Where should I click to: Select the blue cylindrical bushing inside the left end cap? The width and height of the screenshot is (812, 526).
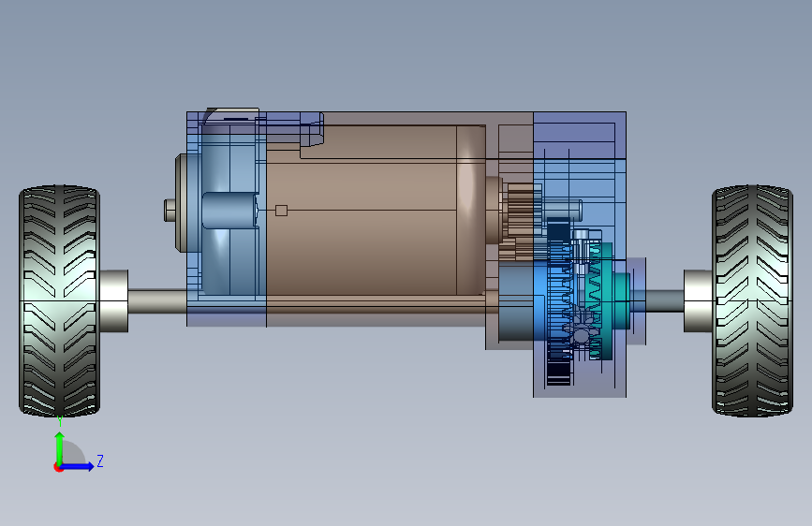[230, 211]
